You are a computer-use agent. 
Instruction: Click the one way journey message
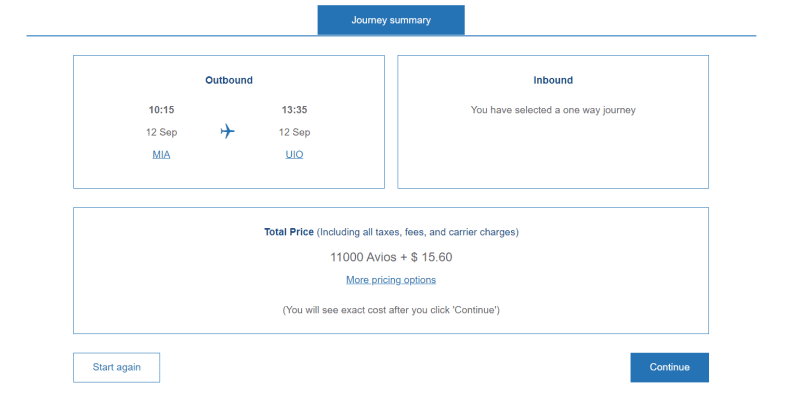(553, 110)
